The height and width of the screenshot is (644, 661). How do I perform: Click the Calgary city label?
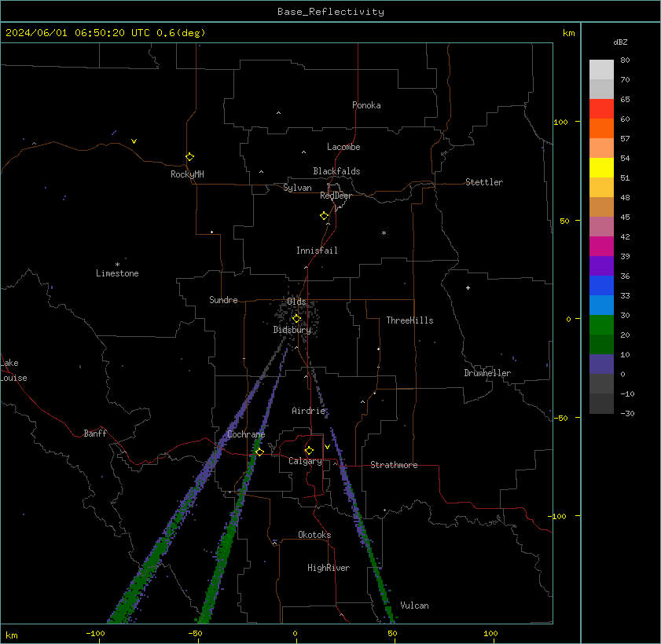click(305, 461)
